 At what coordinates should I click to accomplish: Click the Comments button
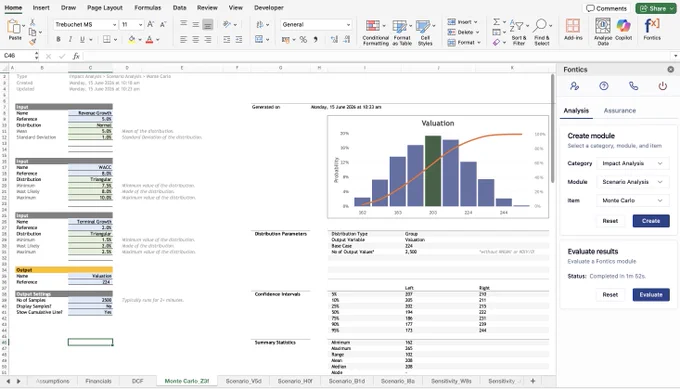point(606,8)
